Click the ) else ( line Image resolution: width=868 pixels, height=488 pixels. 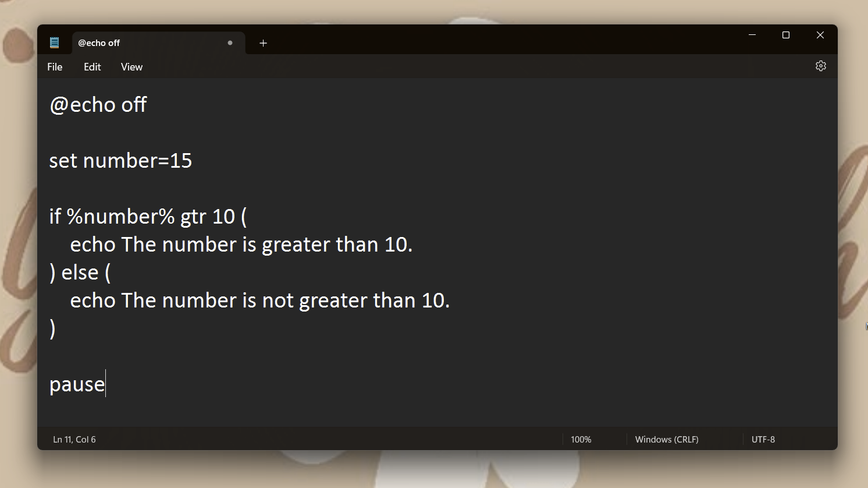click(x=80, y=272)
